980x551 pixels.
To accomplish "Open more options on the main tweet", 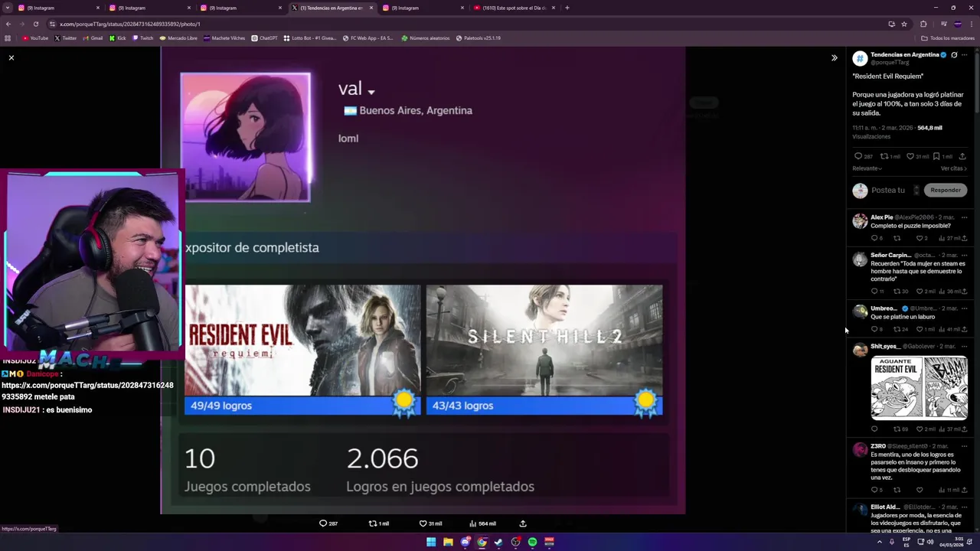I will 965,55.
